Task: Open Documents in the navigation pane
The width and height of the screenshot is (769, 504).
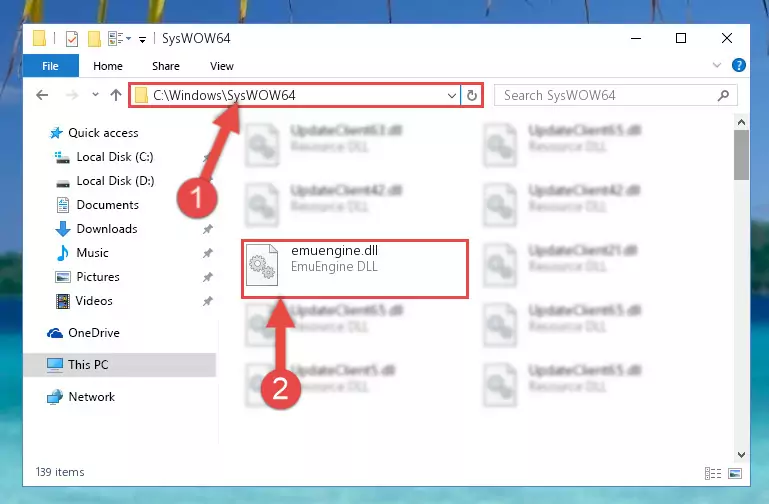Action: [107, 205]
